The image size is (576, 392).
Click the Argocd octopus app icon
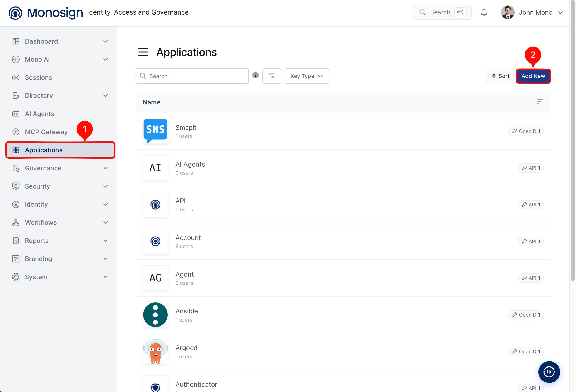tap(155, 351)
